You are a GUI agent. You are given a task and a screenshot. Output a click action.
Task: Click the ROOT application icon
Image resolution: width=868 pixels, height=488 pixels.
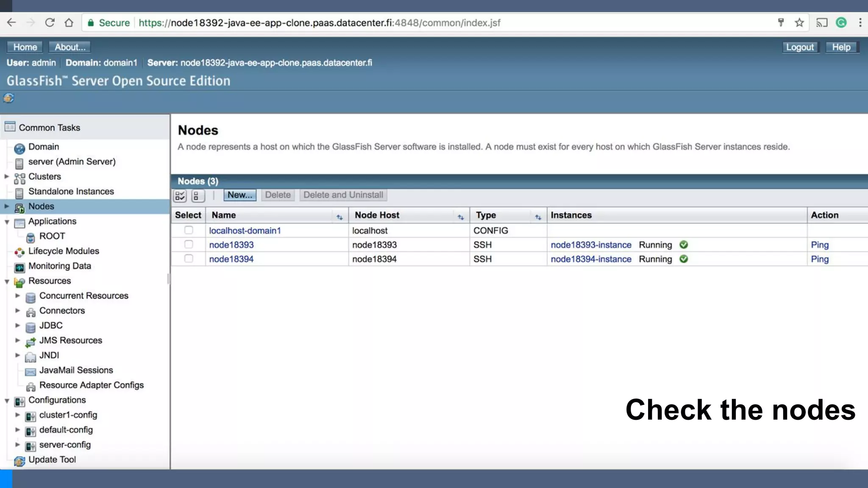click(x=31, y=238)
